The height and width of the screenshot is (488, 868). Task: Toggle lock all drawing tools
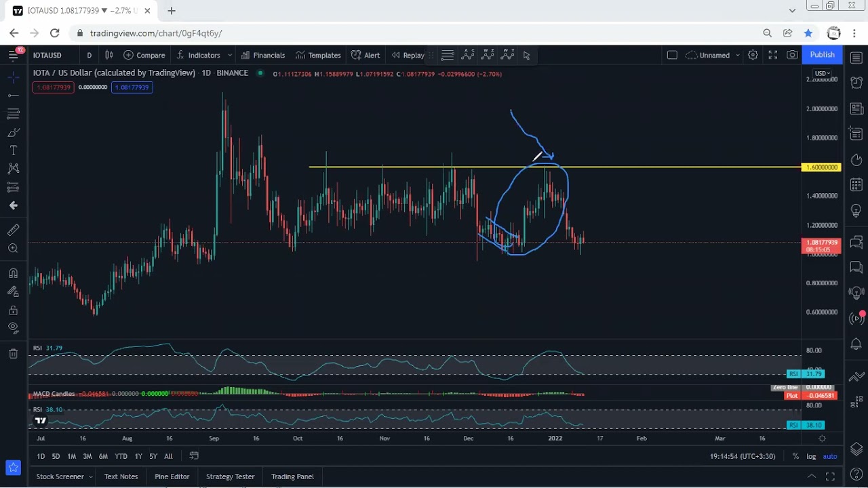click(13, 310)
